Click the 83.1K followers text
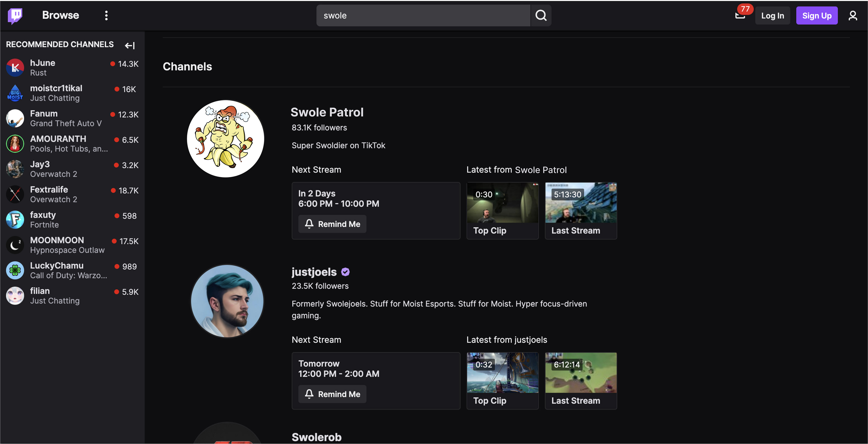 319,127
